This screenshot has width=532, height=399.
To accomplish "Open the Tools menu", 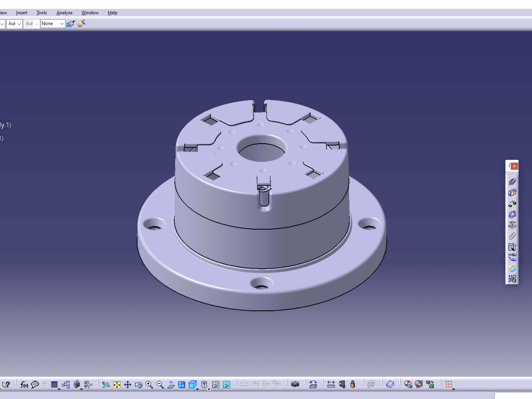I will point(42,13).
